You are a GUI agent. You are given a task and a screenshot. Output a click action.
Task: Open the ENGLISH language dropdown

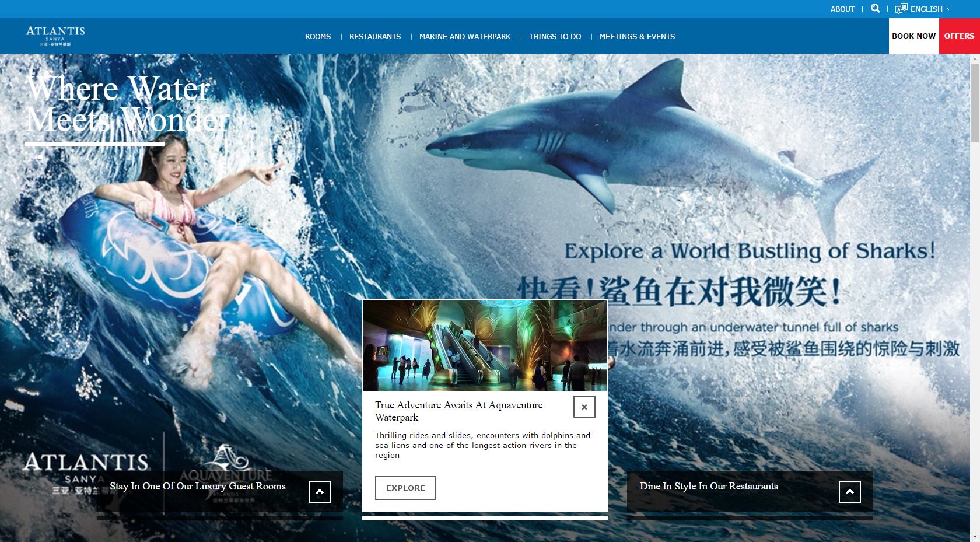coord(931,9)
